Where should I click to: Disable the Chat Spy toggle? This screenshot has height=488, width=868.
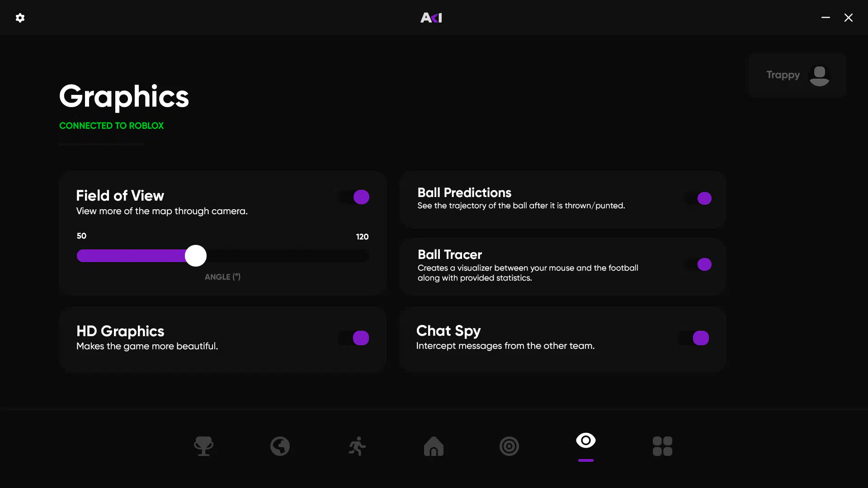click(693, 338)
